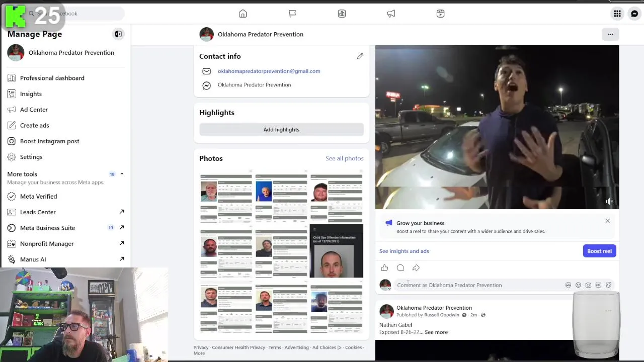Share the reel using arrow icon
Viewport: 644px width, 362px height.
coord(416,268)
